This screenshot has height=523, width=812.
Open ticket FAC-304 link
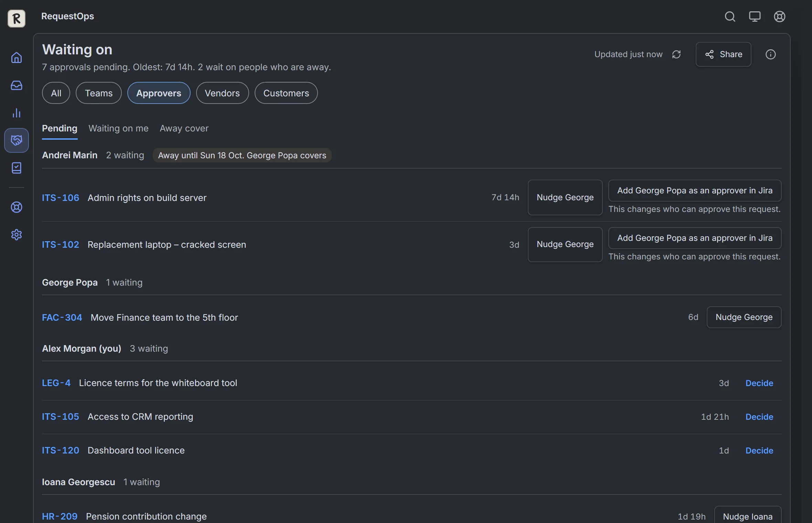pyautogui.click(x=62, y=318)
